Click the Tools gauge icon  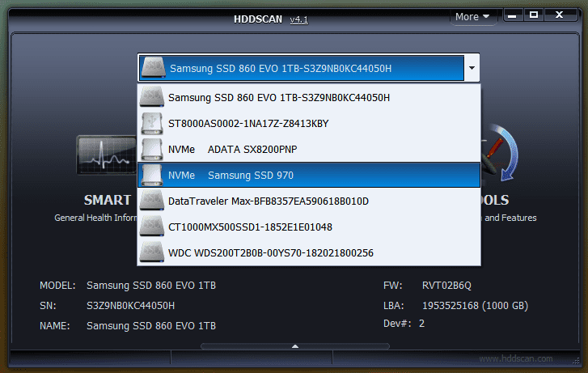tap(501, 153)
